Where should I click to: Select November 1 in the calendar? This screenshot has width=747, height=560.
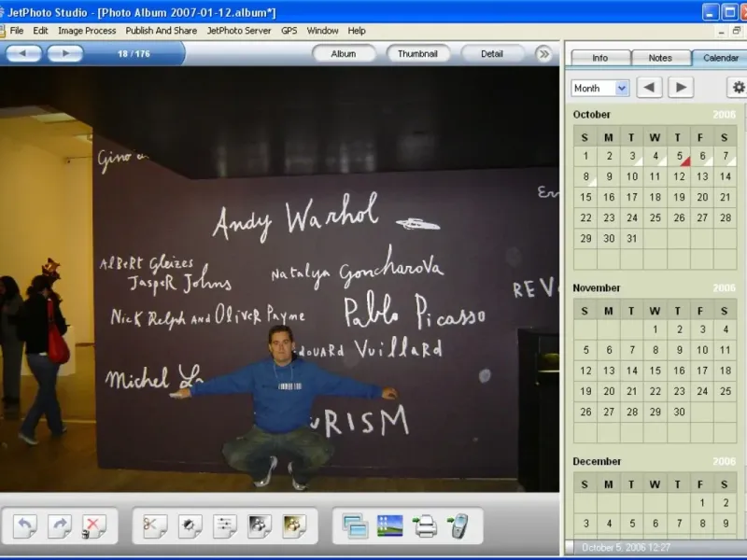(x=655, y=329)
